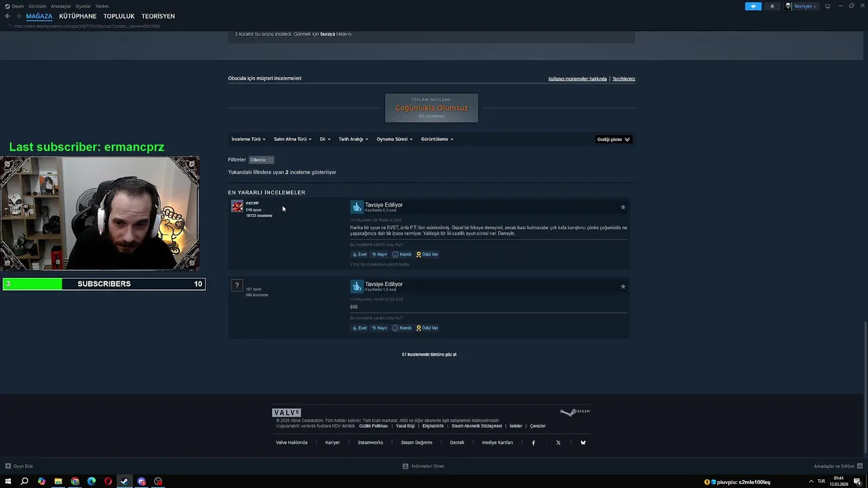The height and width of the screenshot is (488, 868).
Task: Open the Oynama Süresi dropdown
Action: [x=395, y=139]
